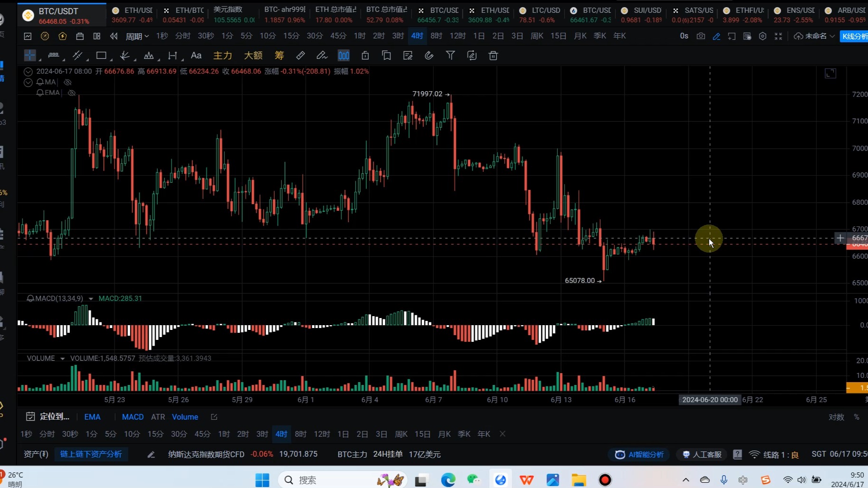Click the ruler measurement icon
This screenshot has width=868, height=488.
[x=300, y=56]
